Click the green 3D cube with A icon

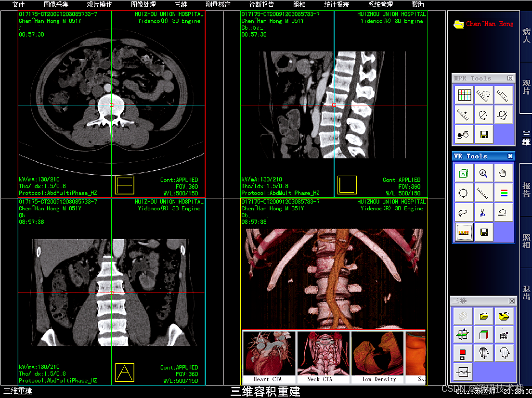click(x=464, y=173)
